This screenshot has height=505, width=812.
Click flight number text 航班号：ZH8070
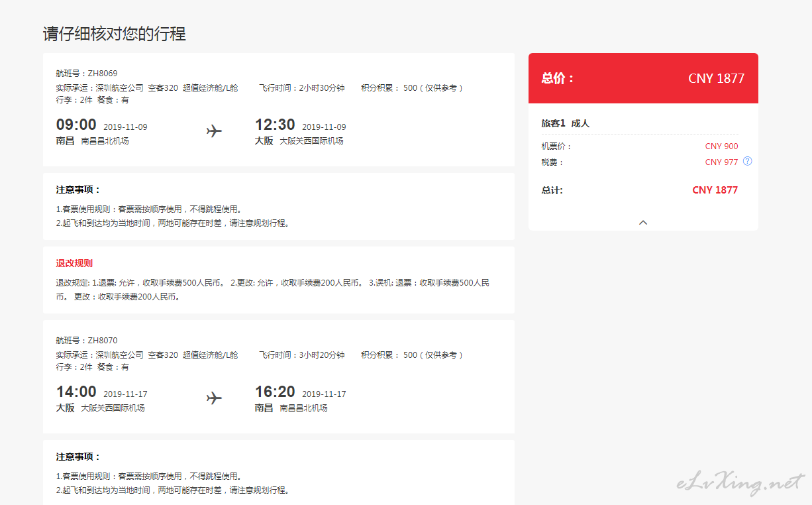87,341
